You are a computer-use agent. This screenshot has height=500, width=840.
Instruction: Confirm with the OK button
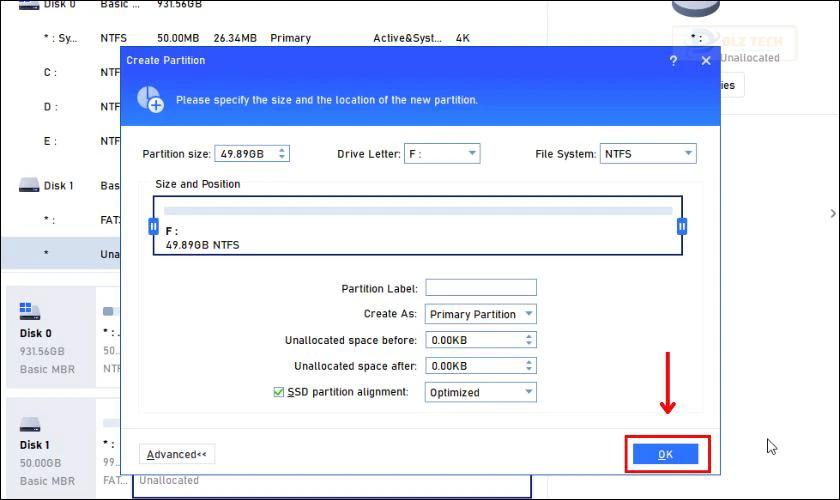pyautogui.click(x=665, y=454)
